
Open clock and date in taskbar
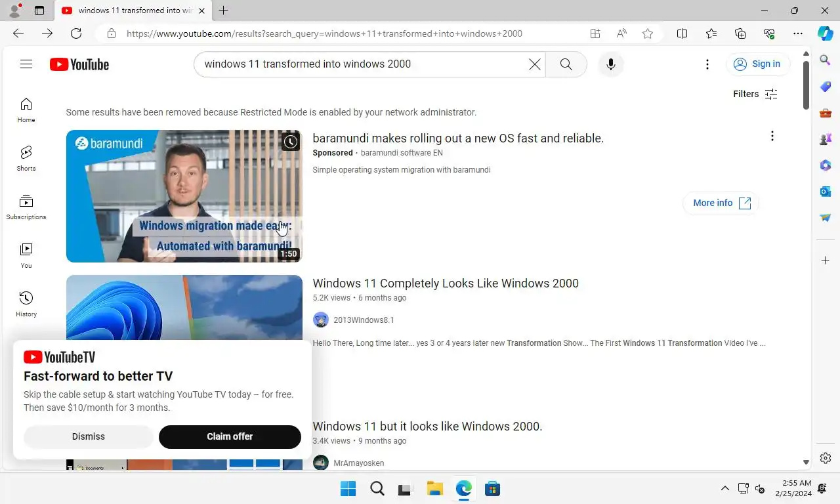pyautogui.click(x=793, y=488)
